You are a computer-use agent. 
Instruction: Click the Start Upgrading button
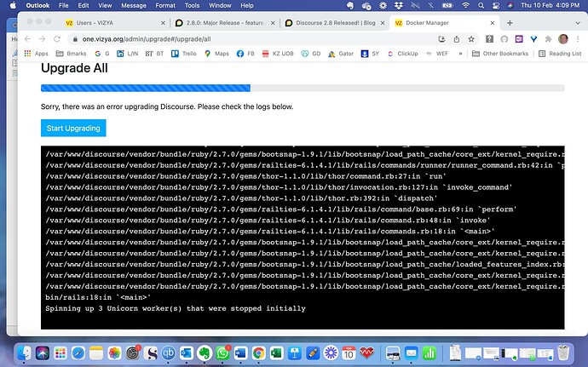(x=73, y=128)
